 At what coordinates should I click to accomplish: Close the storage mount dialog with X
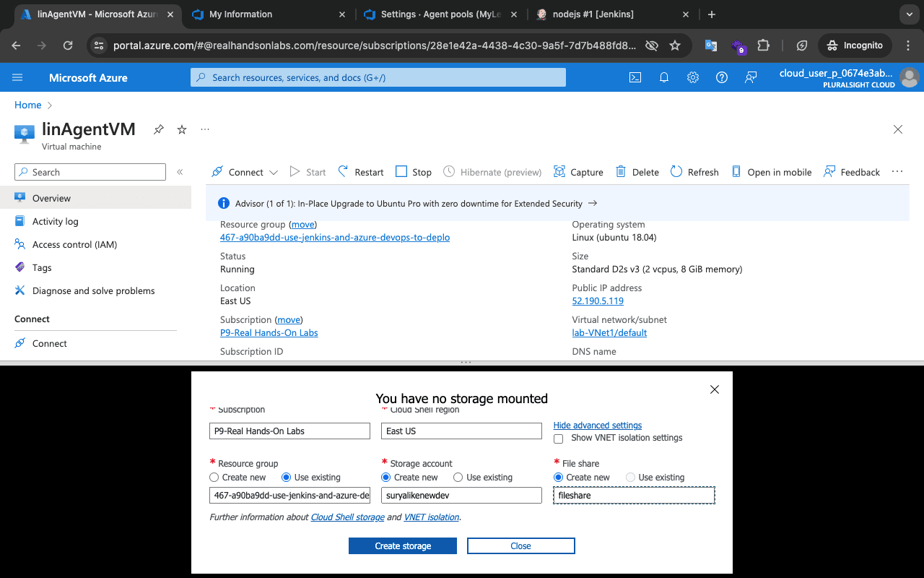[x=715, y=389]
